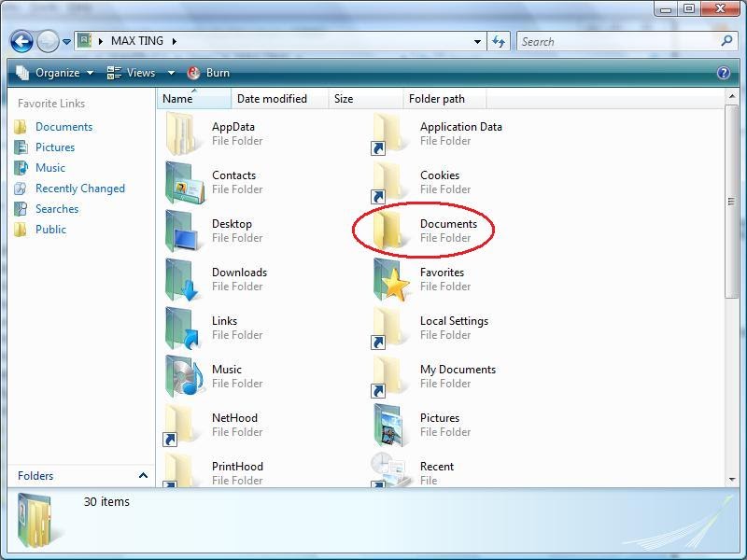Click the 'Downloads' folder name
747x560 pixels.
pyautogui.click(x=239, y=273)
